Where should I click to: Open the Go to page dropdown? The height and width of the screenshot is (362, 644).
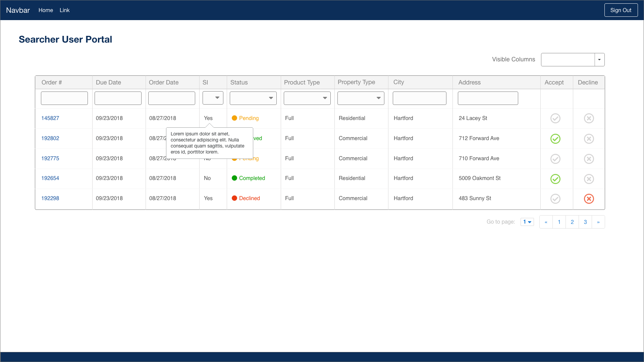pyautogui.click(x=527, y=222)
